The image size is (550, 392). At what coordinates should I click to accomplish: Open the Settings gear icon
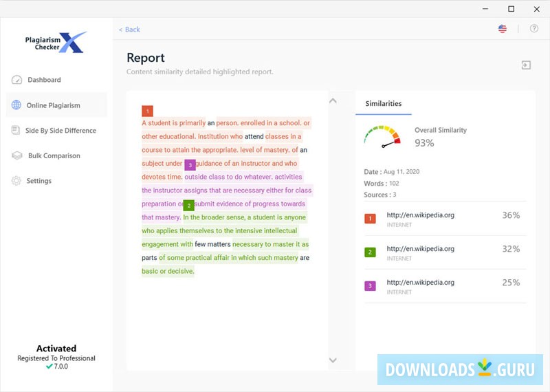[16, 181]
